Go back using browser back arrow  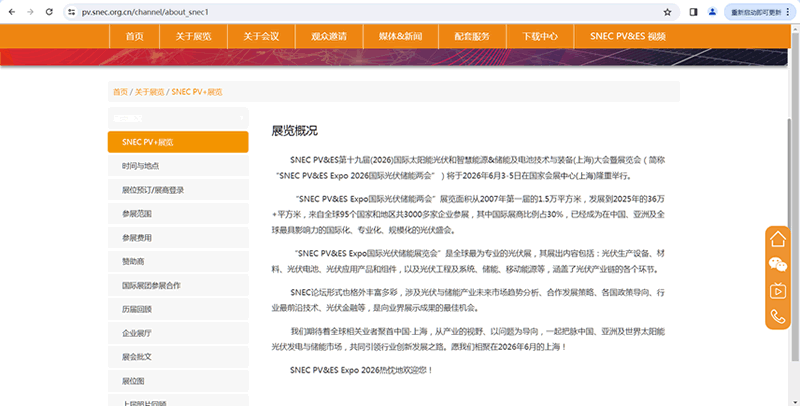click(x=10, y=12)
